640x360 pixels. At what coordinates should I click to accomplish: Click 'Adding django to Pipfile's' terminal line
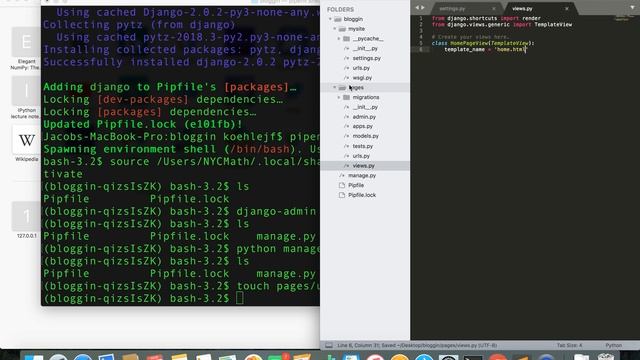click(169, 87)
